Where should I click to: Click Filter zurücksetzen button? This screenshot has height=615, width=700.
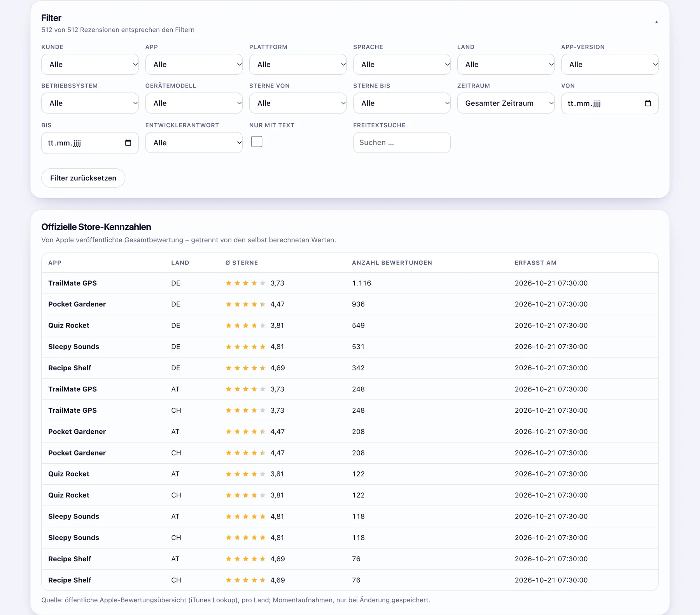pyautogui.click(x=83, y=178)
